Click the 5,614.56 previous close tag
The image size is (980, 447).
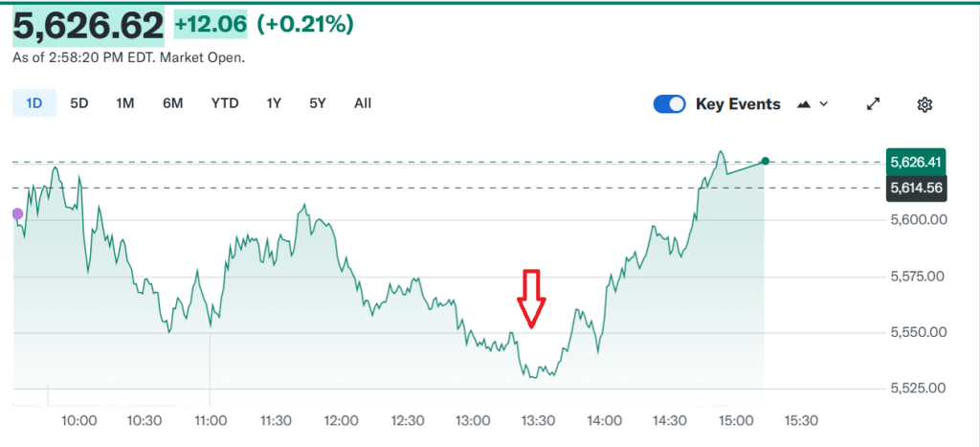click(x=917, y=188)
